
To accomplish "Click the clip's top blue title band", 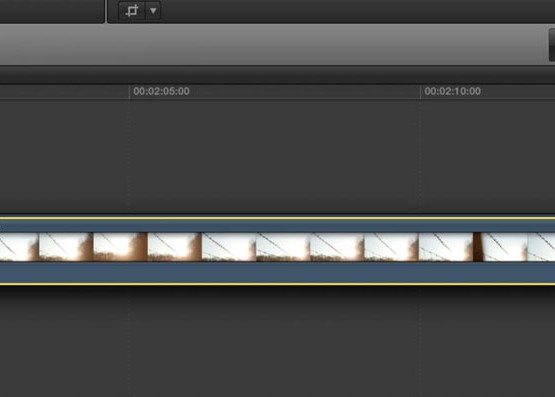I will point(278,226).
